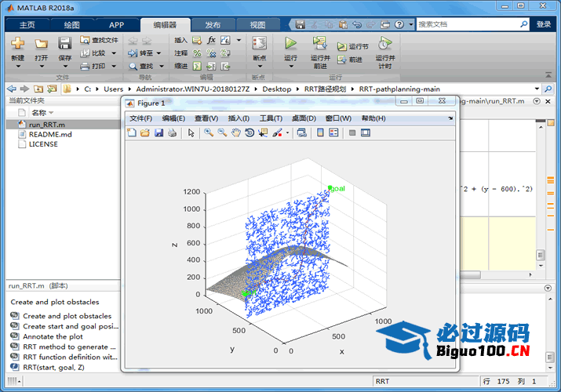Click Hide Plot Tools icon
561x392 pixels.
(x=352, y=133)
